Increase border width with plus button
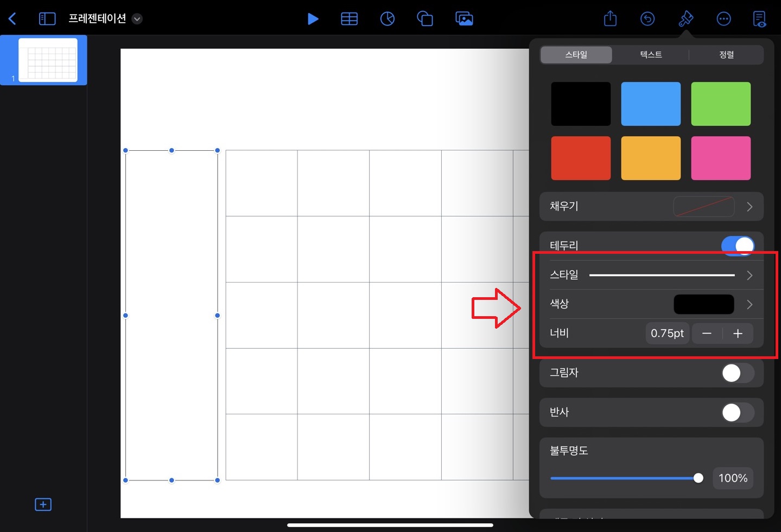 click(x=738, y=334)
